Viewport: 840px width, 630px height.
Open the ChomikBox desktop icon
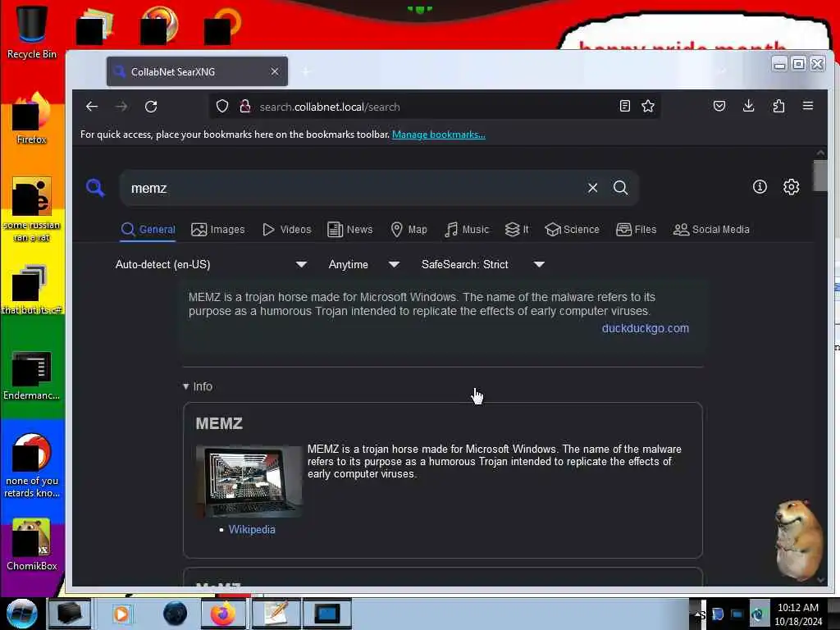click(x=32, y=545)
